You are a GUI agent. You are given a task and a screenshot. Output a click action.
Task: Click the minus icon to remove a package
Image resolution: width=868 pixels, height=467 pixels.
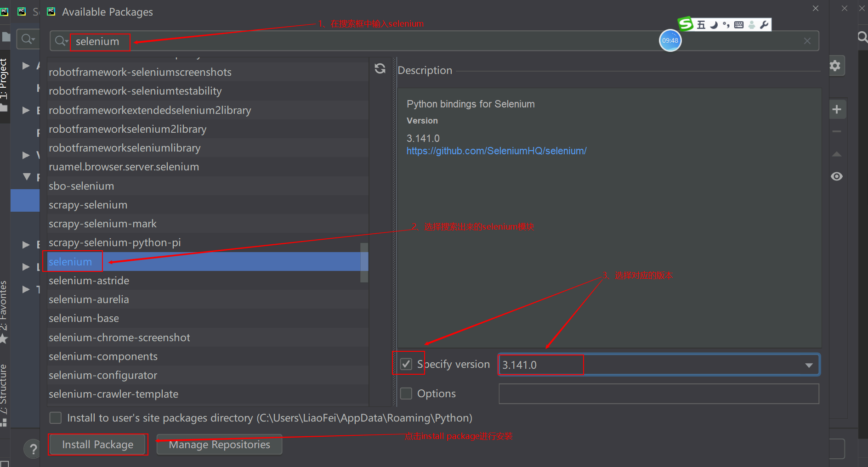837,131
